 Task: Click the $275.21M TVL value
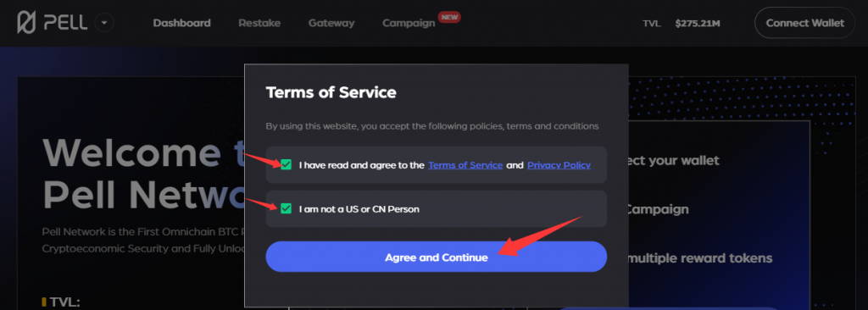pos(698,23)
